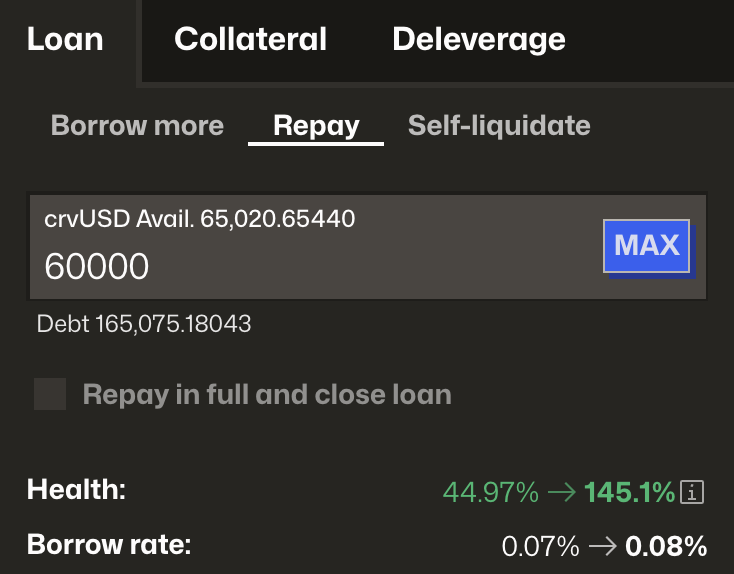Switch to the Self-liquidate sub-tab
The width and height of the screenshot is (734, 574).
(x=499, y=126)
